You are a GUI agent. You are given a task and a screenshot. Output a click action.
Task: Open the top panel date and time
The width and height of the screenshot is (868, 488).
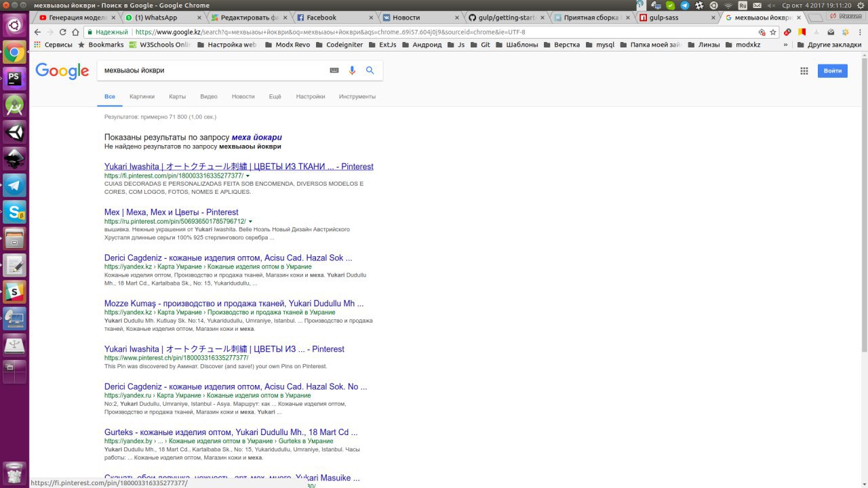coord(816,5)
